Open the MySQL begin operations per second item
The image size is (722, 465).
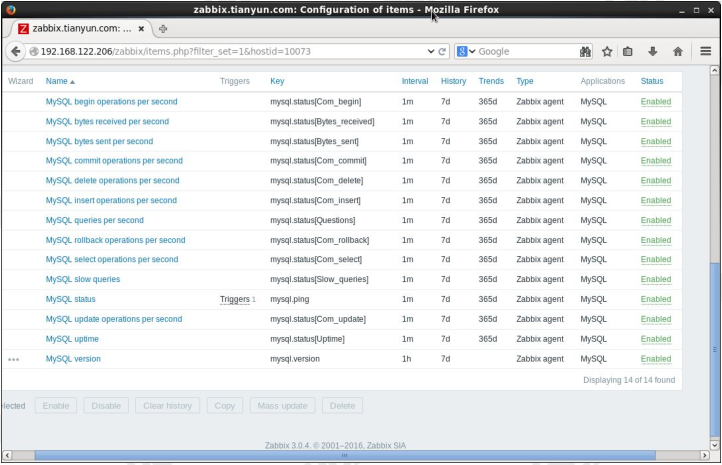pos(111,102)
